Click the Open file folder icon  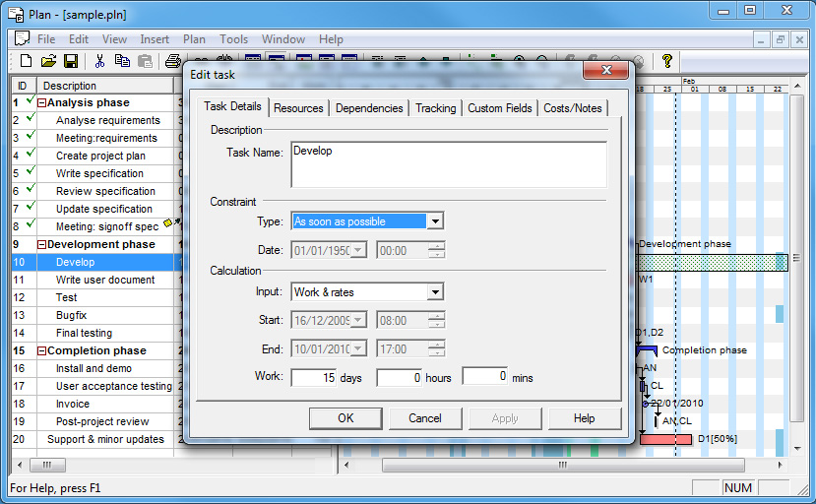(x=48, y=61)
